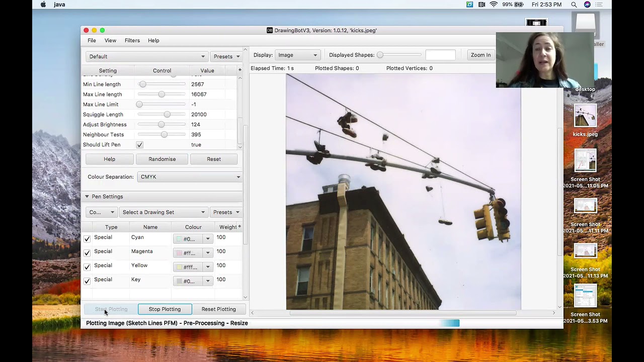Select the white drive icon on the desktop

click(x=585, y=23)
